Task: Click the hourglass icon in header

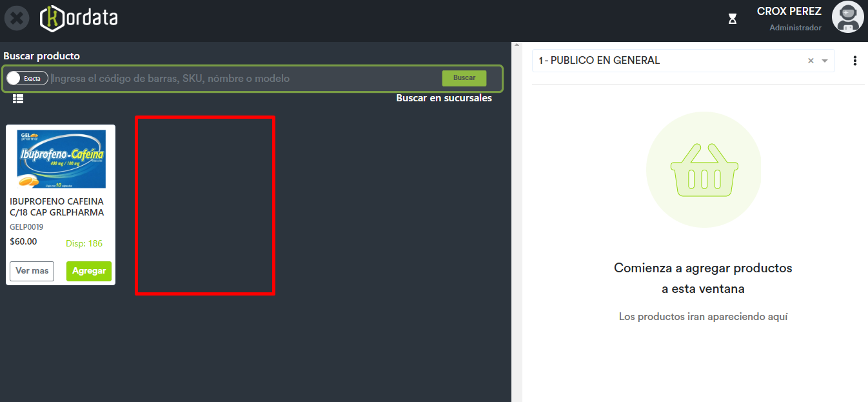Action: coord(733,19)
